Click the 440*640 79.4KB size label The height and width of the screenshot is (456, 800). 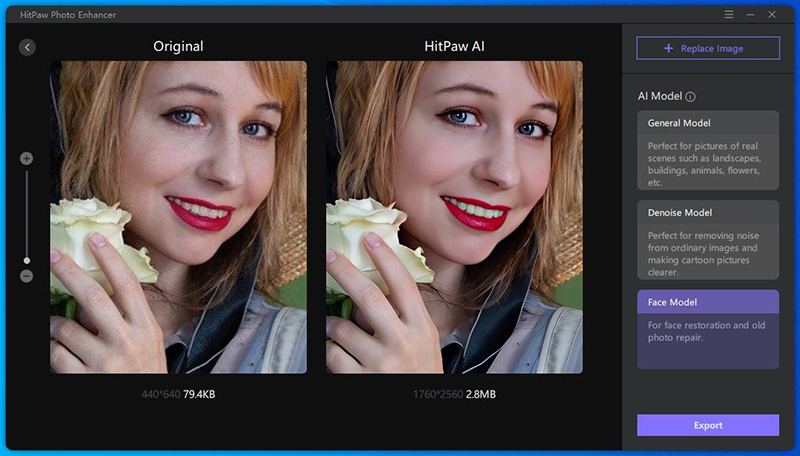coord(178,394)
